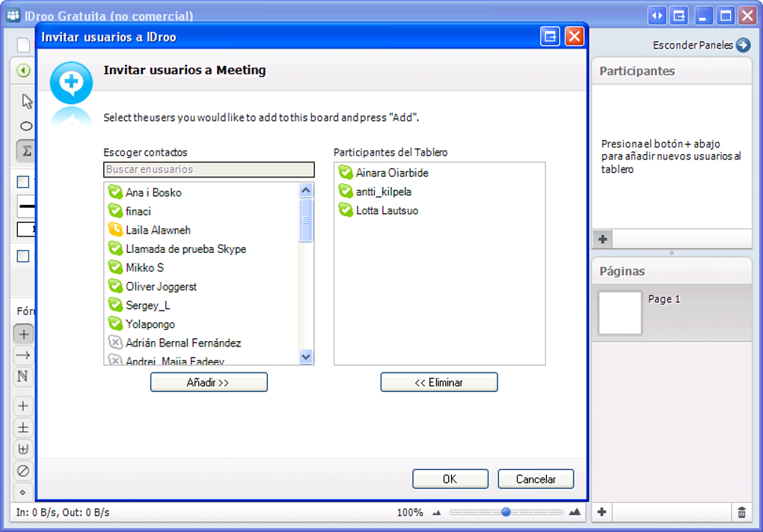
Task: Zoom in using large mountain icon
Action: point(574,512)
